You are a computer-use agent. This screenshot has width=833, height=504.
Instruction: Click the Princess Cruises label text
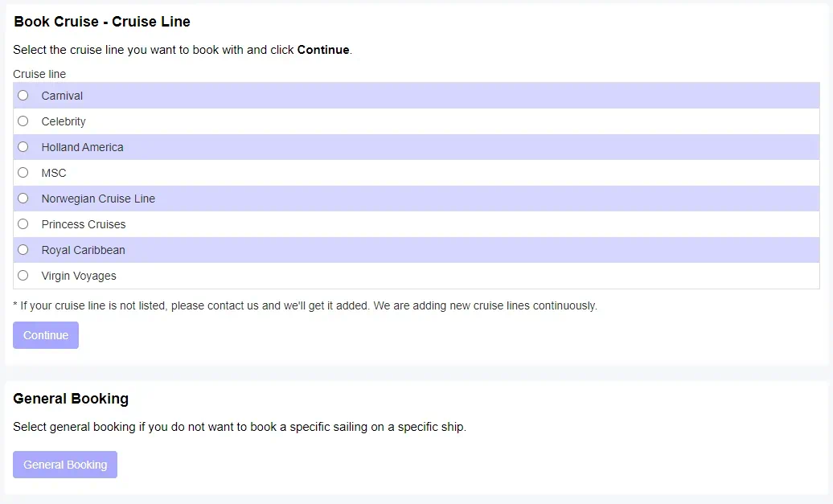click(84, 224)
